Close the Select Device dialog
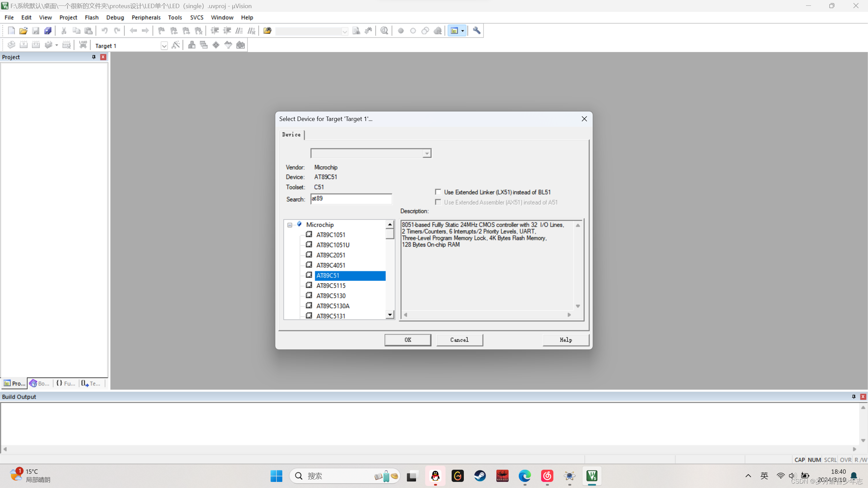The width and height of the screenshot is (868, 488). click(x=584, y=119)
